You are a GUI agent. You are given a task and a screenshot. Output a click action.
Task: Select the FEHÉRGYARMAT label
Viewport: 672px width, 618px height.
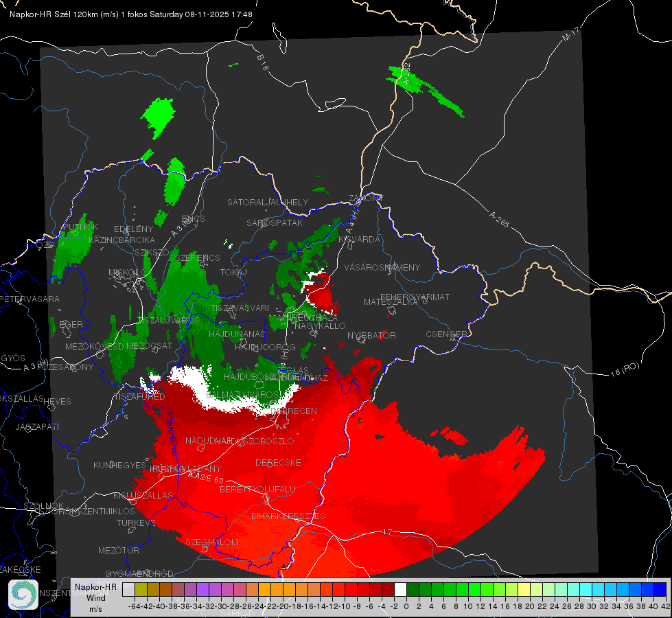tap(415, 297)
